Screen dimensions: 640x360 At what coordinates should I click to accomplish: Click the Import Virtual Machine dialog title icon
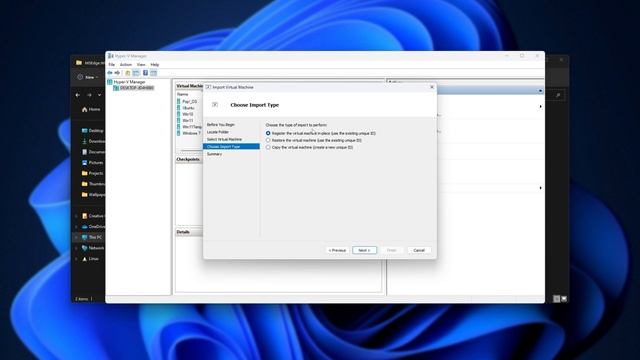[208, 87]
